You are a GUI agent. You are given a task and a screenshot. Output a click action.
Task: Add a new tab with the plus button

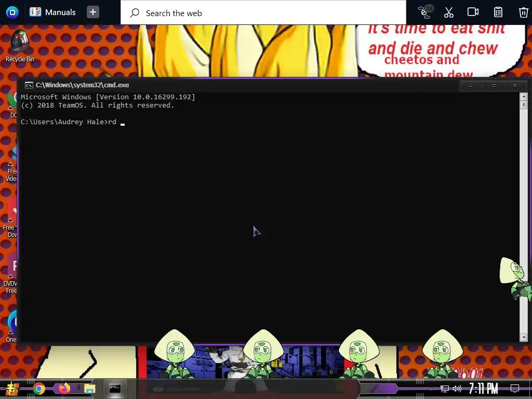(x=92, y=12)
